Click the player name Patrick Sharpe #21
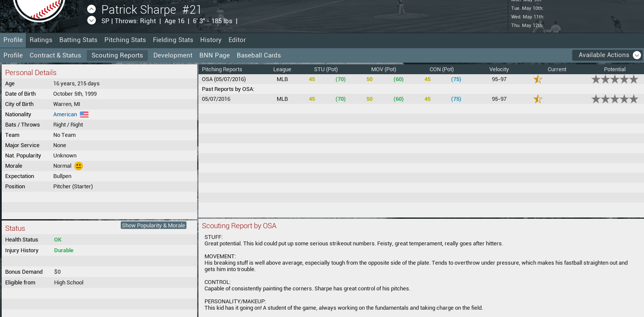644x317 pixels. (x=152, y=9)
